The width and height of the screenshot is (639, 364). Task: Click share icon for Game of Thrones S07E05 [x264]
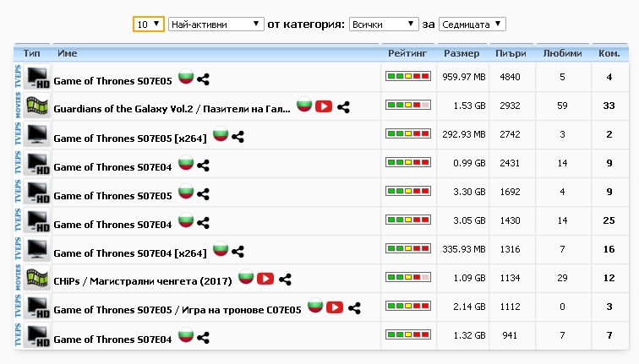(238, 135)
